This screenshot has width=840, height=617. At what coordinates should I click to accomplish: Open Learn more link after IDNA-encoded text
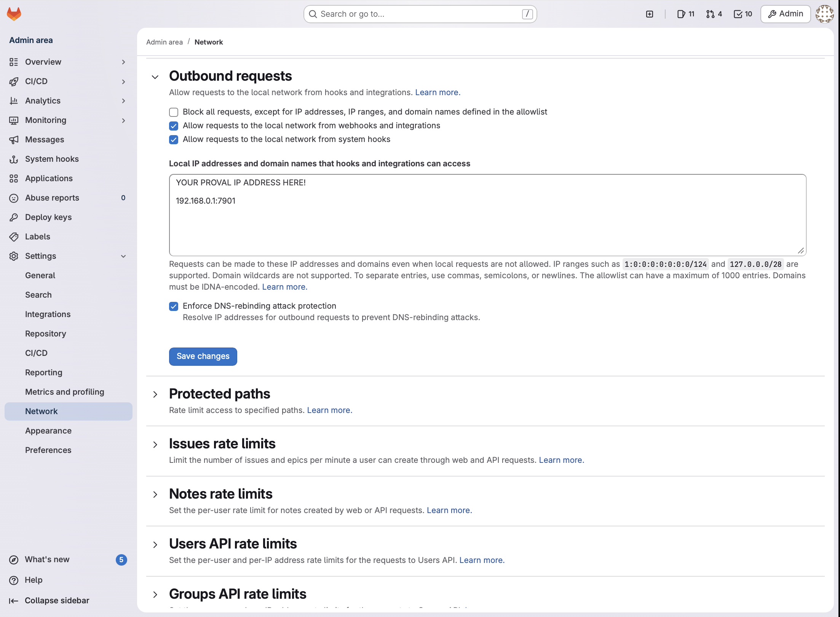pyautogui.click(x=284, y=287)
